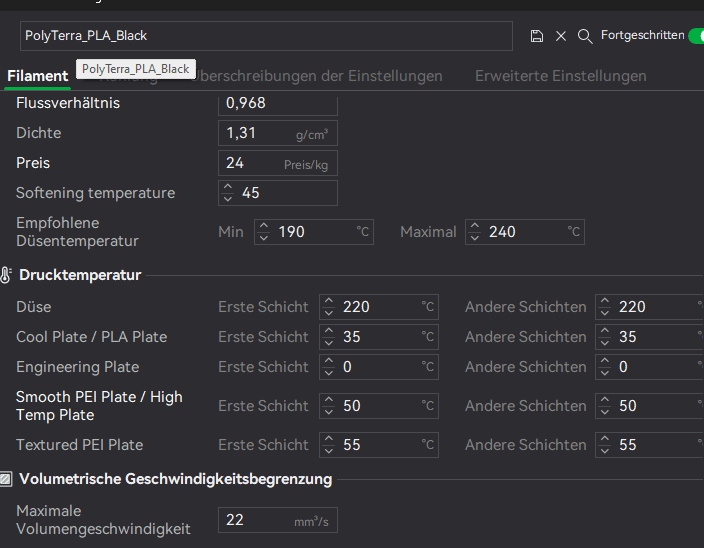Viewport: 704px width, 548px height.
Task: Decrease the Min Düsentemperatur stepper
Action: [264, 237]
